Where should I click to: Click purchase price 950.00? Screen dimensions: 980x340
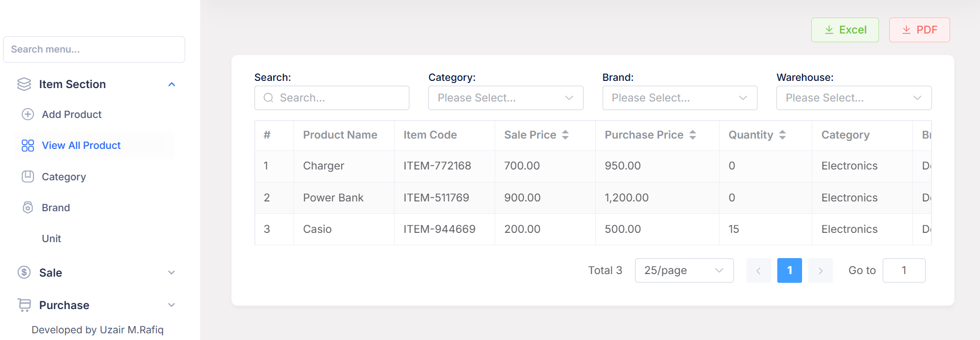click(623, 166)
